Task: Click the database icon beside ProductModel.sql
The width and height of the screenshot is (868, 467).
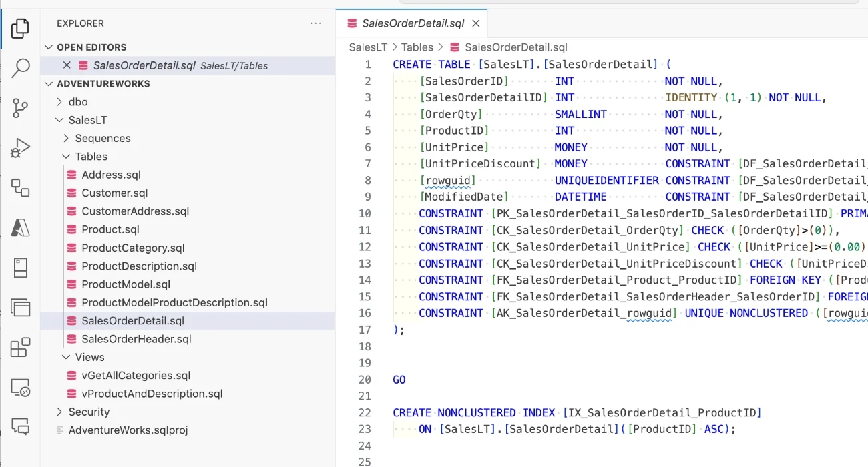Action: [x=72, y=284]
